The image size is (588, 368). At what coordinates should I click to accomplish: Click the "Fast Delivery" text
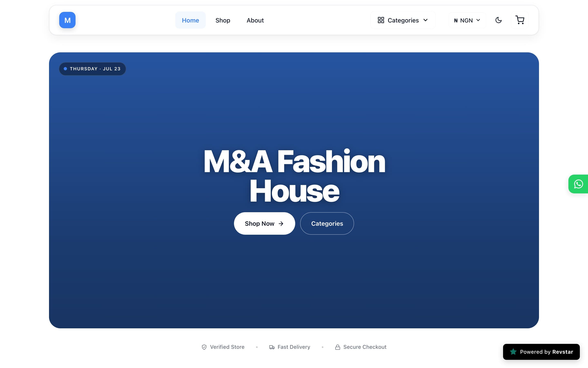[294, 347]
